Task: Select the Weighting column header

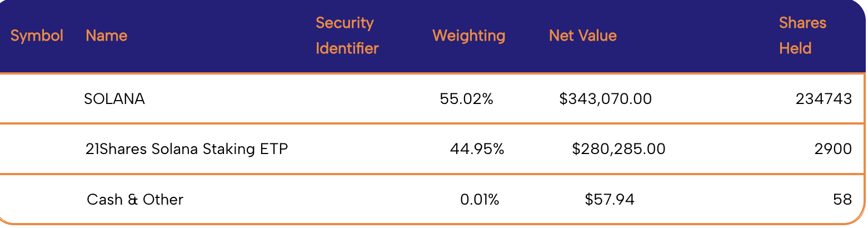Action: click(x=468, y=36)
